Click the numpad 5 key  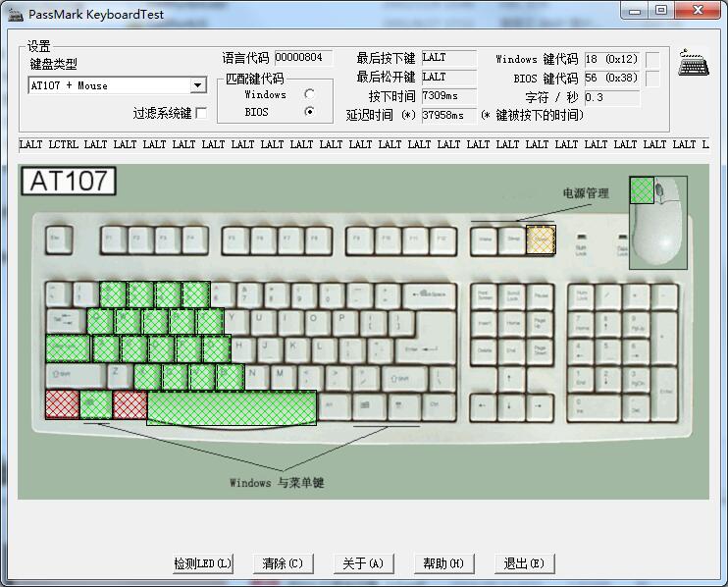point(608,352)
